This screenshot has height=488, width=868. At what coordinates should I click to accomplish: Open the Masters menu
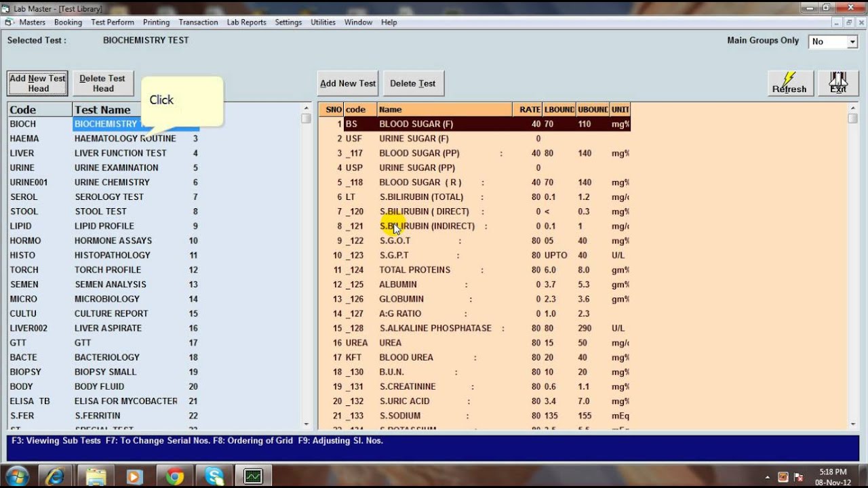pyautogui.click(x=32, y=22)
